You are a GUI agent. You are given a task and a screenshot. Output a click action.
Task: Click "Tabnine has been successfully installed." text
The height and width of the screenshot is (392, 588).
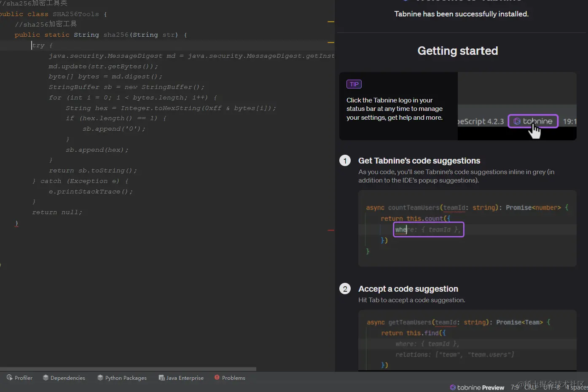pos(461,14)
